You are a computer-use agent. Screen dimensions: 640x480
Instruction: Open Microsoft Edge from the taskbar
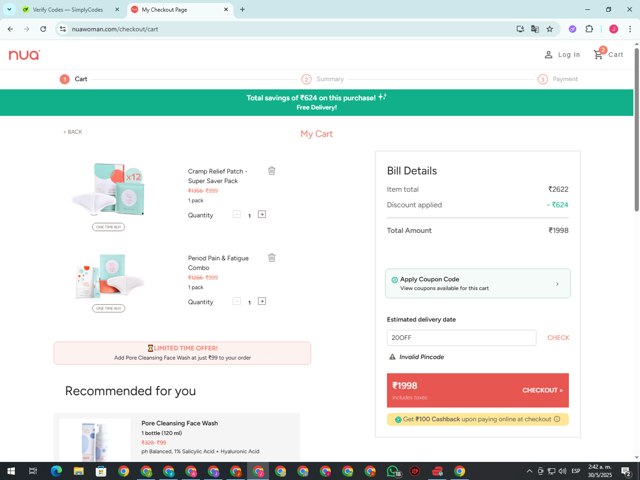[56, 471]
